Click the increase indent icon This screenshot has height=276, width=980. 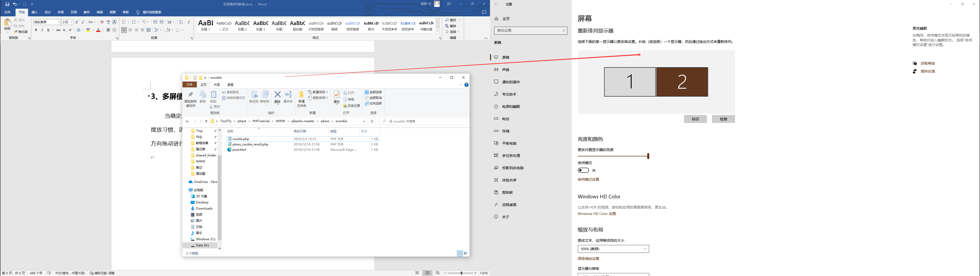point(162,22)
